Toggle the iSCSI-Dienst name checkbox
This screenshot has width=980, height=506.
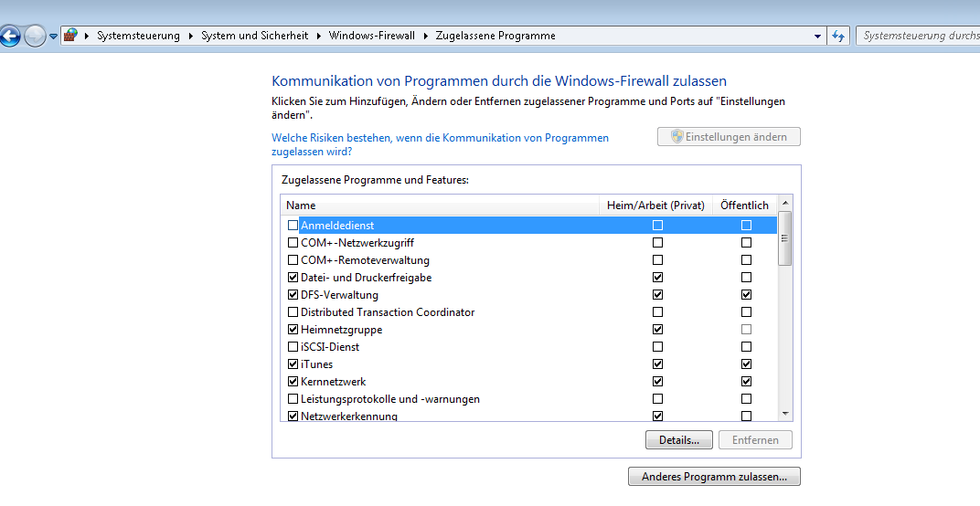293,347
